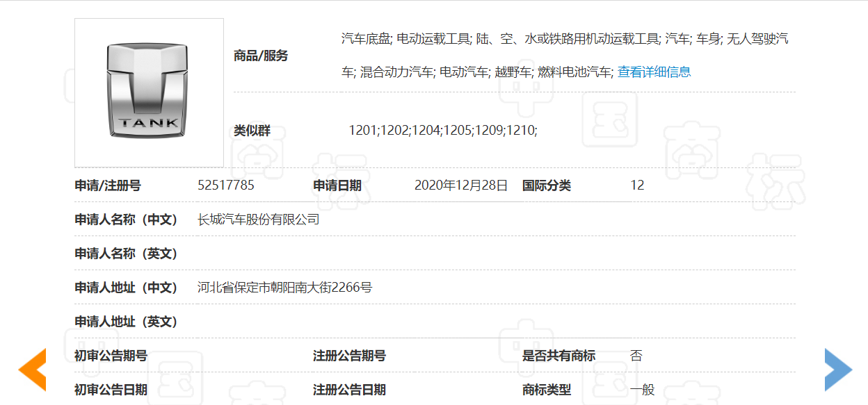Click the 国际分类 label
The image size is (868, 405).
[547, 185]
